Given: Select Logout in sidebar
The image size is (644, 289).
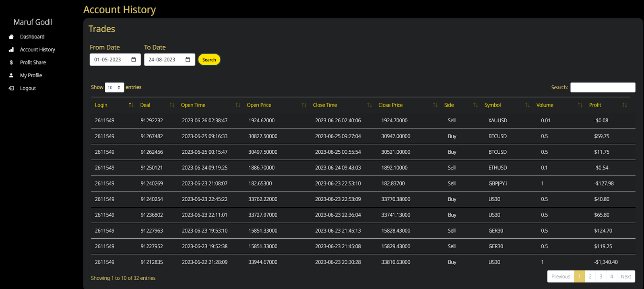Looking at the screenshot, I should (x=28, y=88).
